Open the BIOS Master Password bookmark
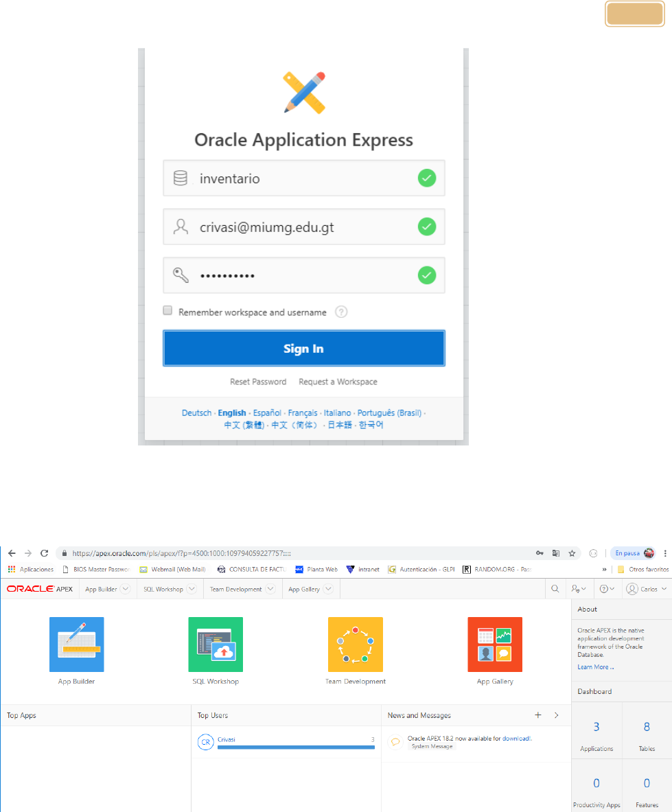Viewport: 672px width, 812px height. [x=96, y=569]
